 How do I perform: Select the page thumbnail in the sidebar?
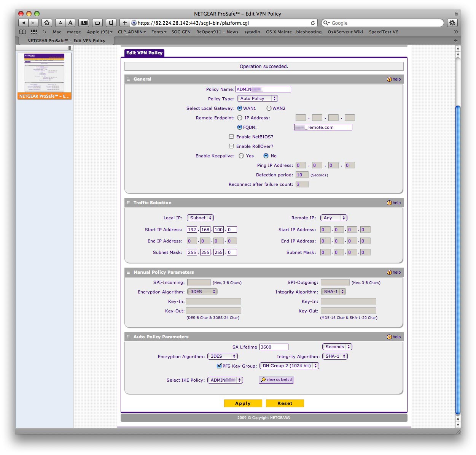45,76
